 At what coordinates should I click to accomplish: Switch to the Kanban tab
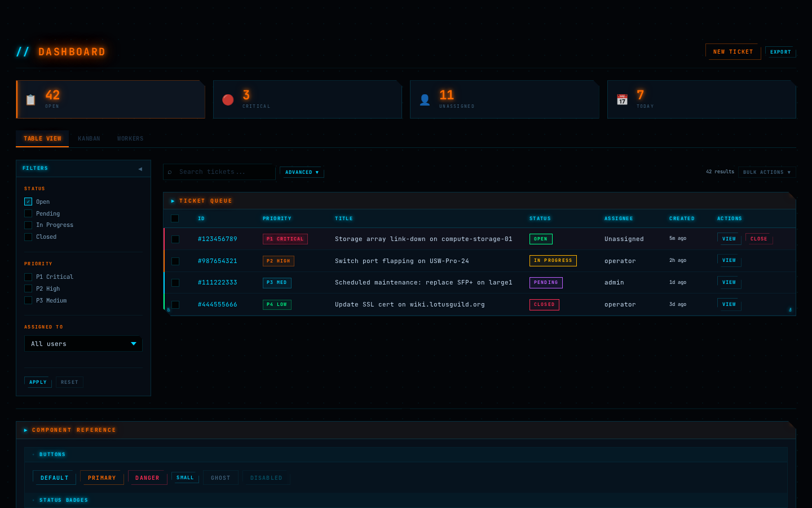(x=89, y=139)
